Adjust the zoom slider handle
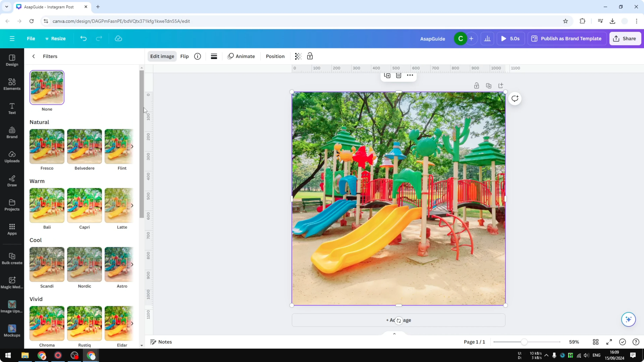644x362 pixels. (x=524, y=342)
